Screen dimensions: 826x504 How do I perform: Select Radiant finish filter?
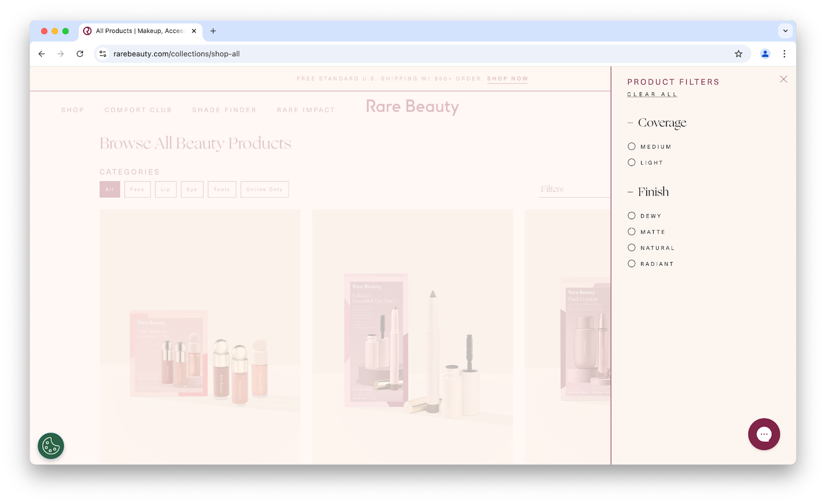[650, 264]
